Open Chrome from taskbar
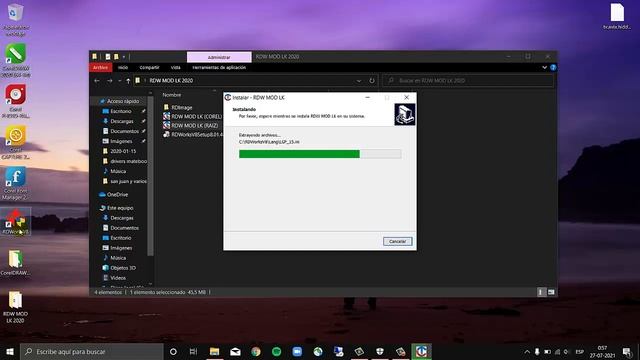Viewport: 640px width, 360px height. (x=256, y=351)
